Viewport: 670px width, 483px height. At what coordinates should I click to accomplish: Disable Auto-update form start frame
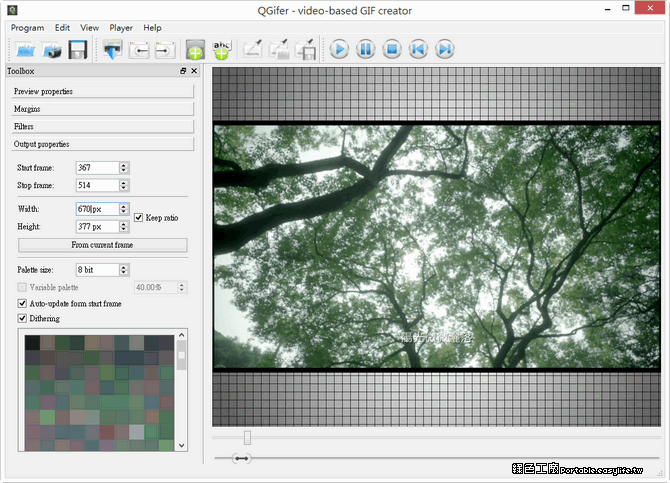pyautogui.click(x=22, y=303)
